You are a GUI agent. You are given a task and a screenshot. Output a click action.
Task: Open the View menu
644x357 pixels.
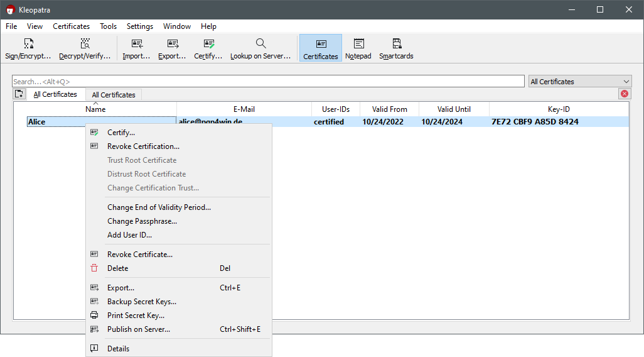click(x=35, y=26)
